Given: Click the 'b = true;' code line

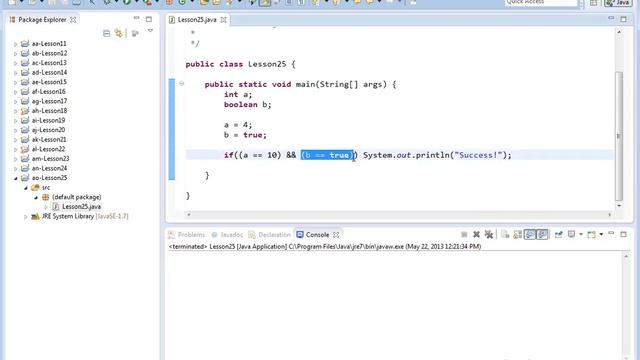Looking at the screenshot, I should pos(245,135).
